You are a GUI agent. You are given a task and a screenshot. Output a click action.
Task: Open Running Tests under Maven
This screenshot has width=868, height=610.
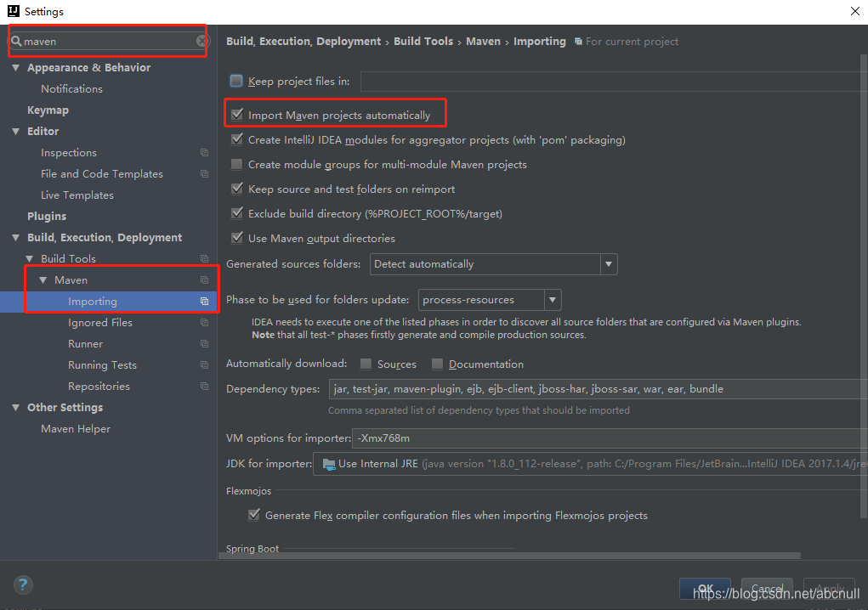pos(102,365)
